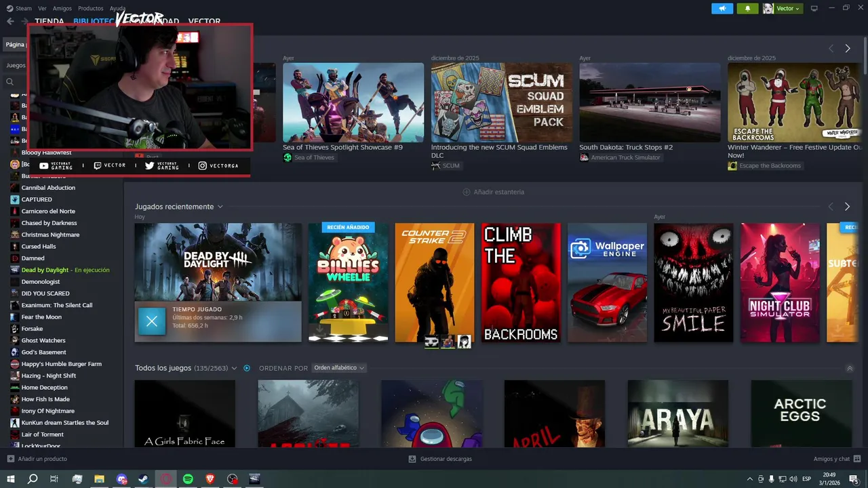Screen dimensions: 868x488
Task: Open the Vector account dropdown
Action: tap(788, 8)
